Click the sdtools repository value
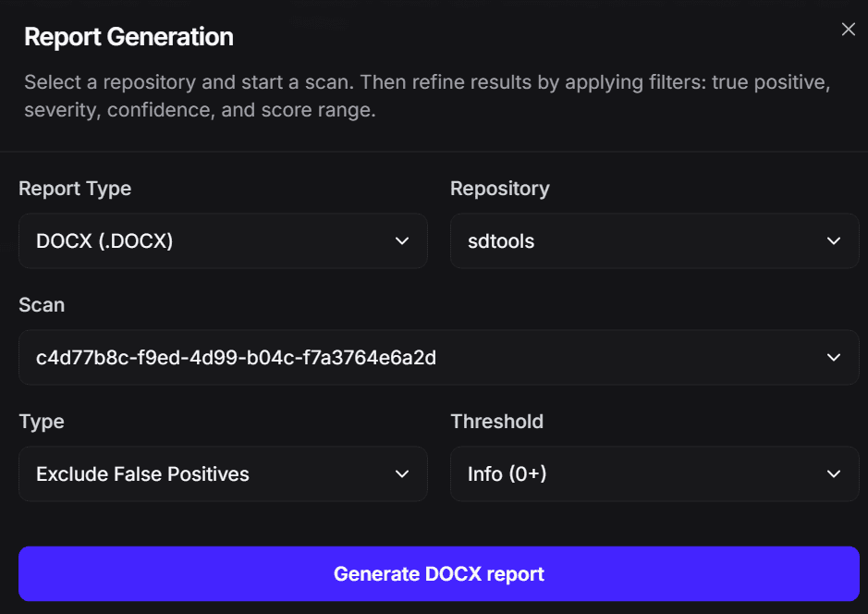The width and height of the screenshot is (868, 614). (x=501, y=241)
